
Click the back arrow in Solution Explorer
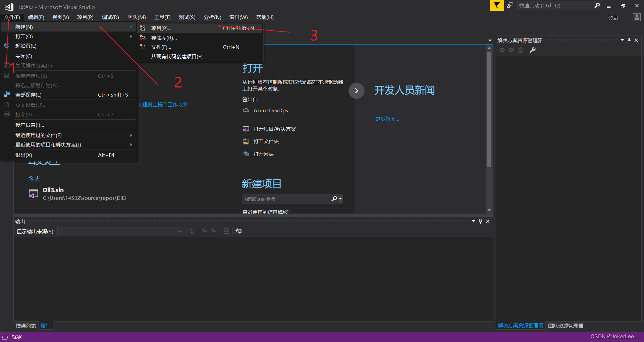click(x=502, y=50)
